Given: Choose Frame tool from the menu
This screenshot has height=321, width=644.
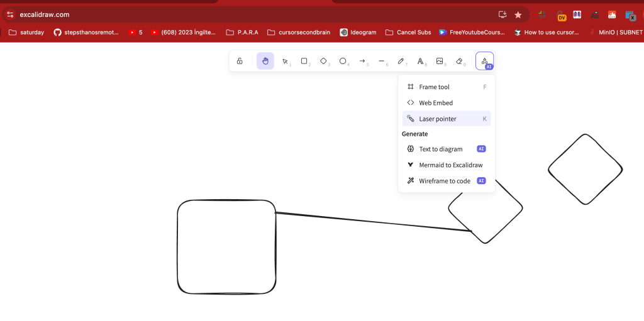Looking at the screenshot, I should (447, 87).
